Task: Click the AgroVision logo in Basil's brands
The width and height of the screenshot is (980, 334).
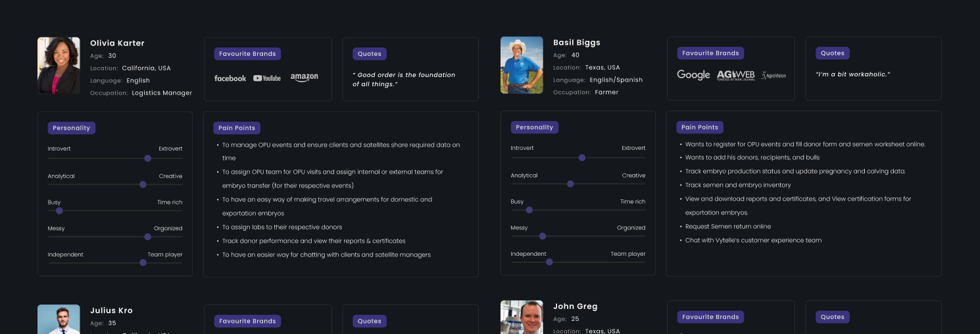Action: [773, 75]
